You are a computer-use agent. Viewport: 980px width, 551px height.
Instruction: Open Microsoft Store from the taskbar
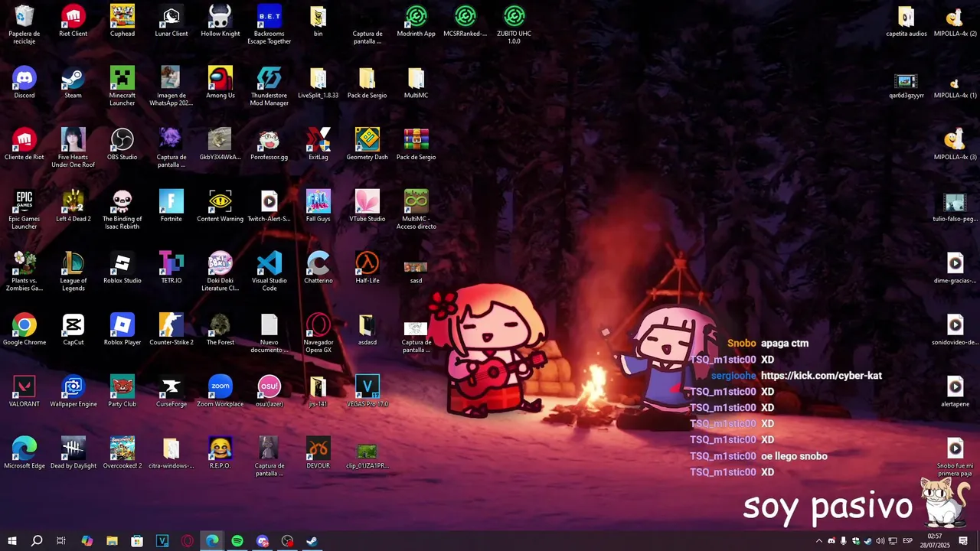[137, 541]
